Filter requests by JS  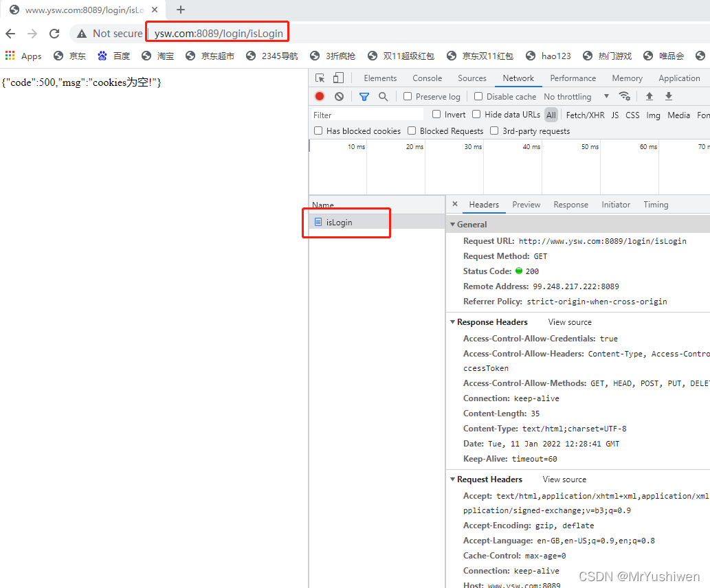[x=615, y=115]
